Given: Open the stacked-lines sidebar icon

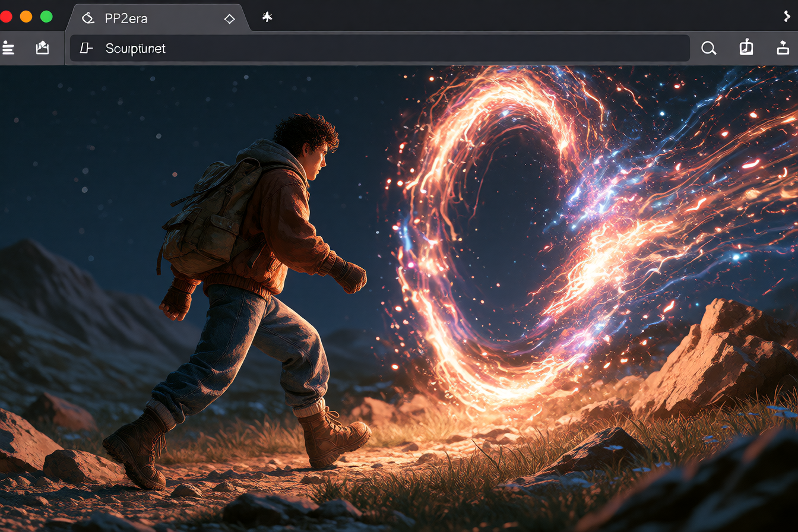Looking at the screenshot, I should 8,48.
